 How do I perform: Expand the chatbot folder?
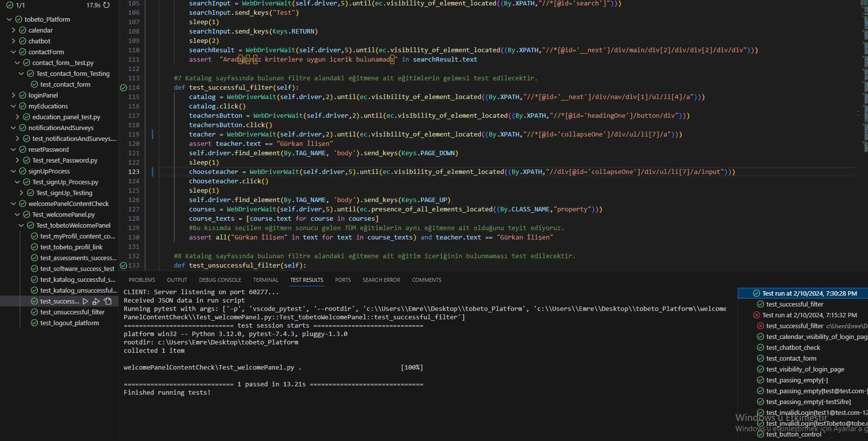tap(13, 41)
